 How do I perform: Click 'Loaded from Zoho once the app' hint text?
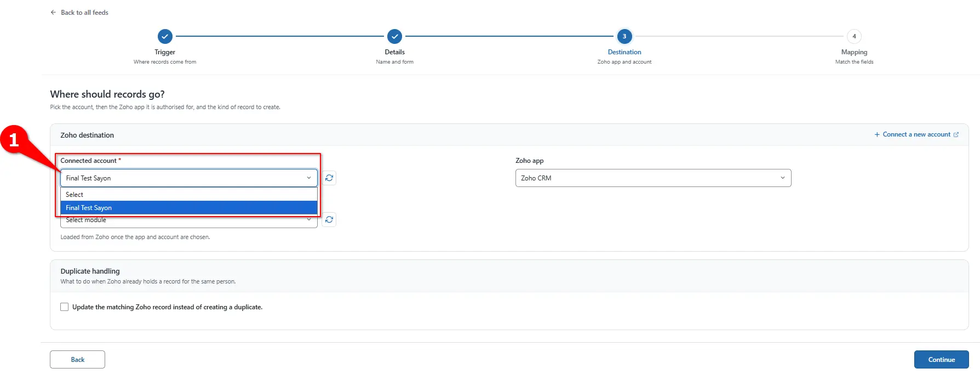click(x=135, y=237)
